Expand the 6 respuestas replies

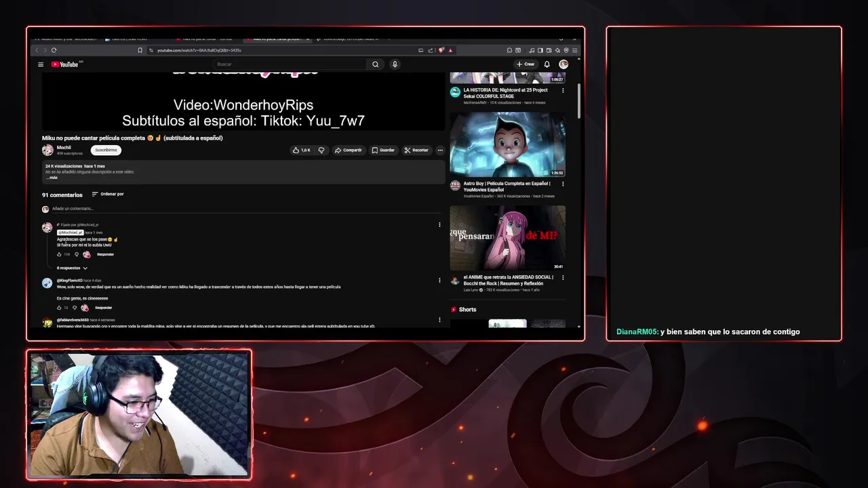72,268
